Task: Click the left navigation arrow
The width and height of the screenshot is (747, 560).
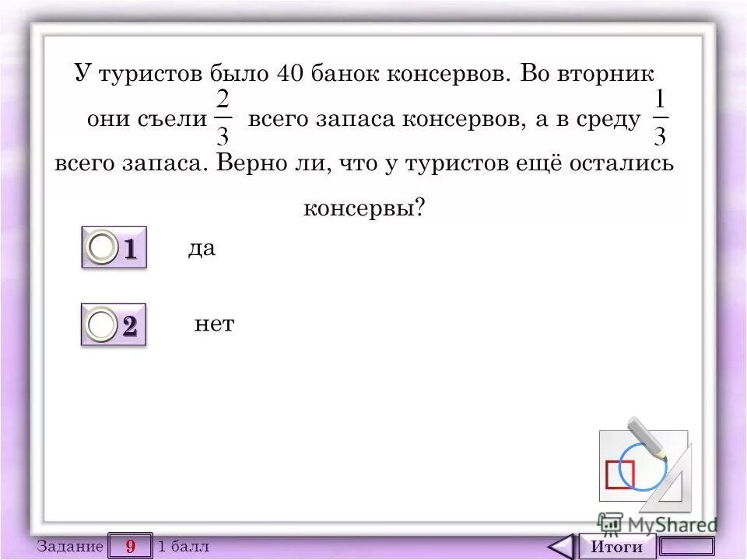Action: [563, 544]
